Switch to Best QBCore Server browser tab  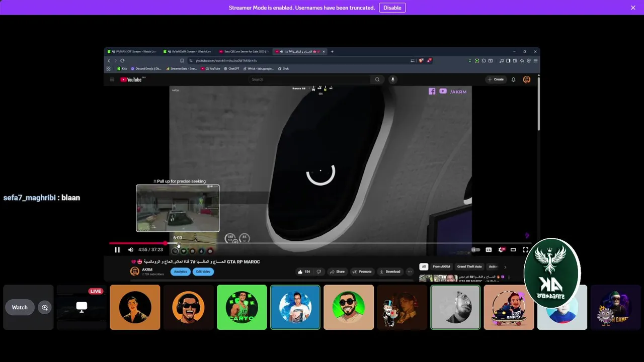point(244,51)
